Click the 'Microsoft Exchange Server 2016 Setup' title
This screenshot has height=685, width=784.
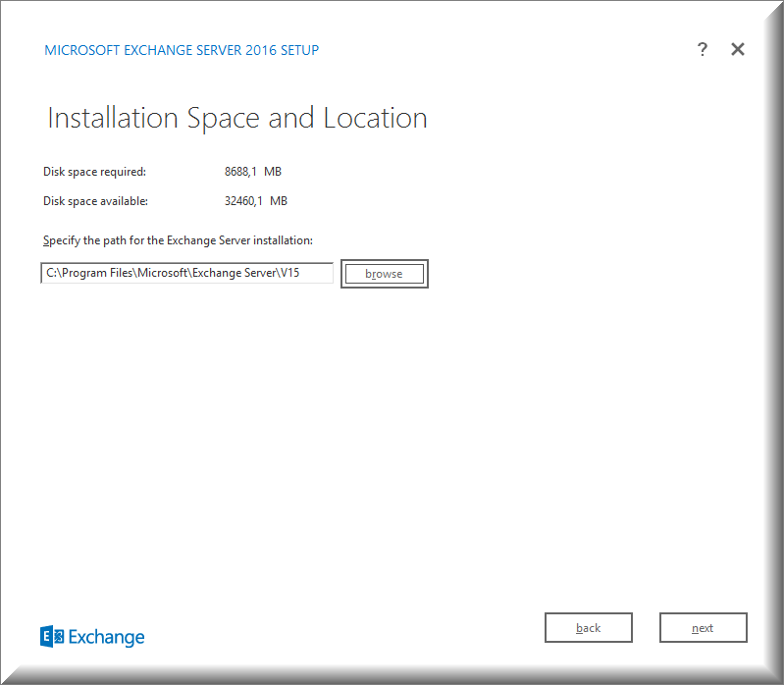[x=182, y=50]
